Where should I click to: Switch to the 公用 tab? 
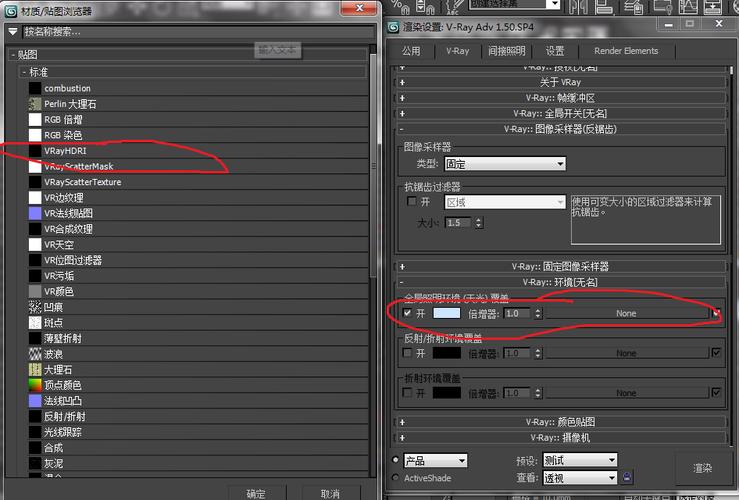pos(411,51)
